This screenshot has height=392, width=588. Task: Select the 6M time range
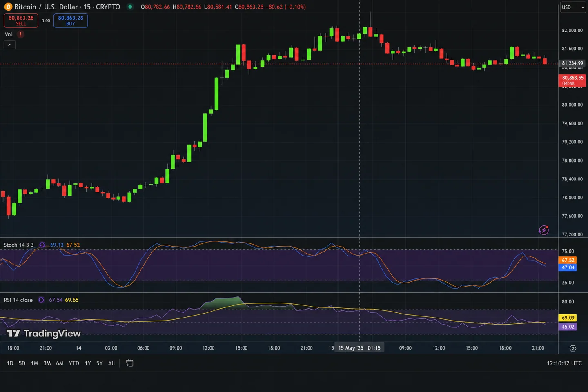pyautogui.click(x=60, y=363)
